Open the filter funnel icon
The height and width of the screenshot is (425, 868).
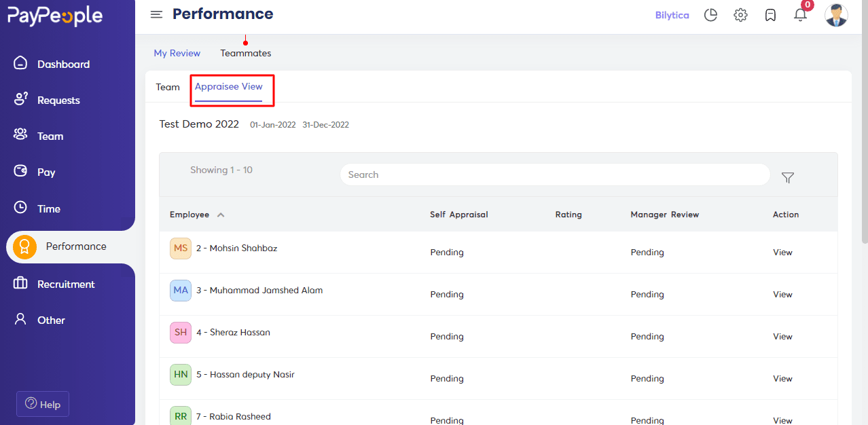point(788,177)
